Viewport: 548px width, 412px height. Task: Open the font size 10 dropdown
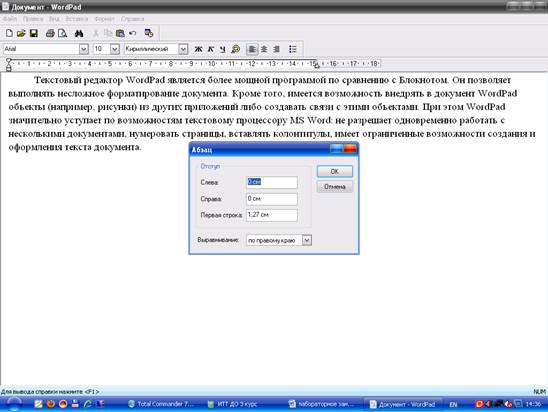coord(115,49)
